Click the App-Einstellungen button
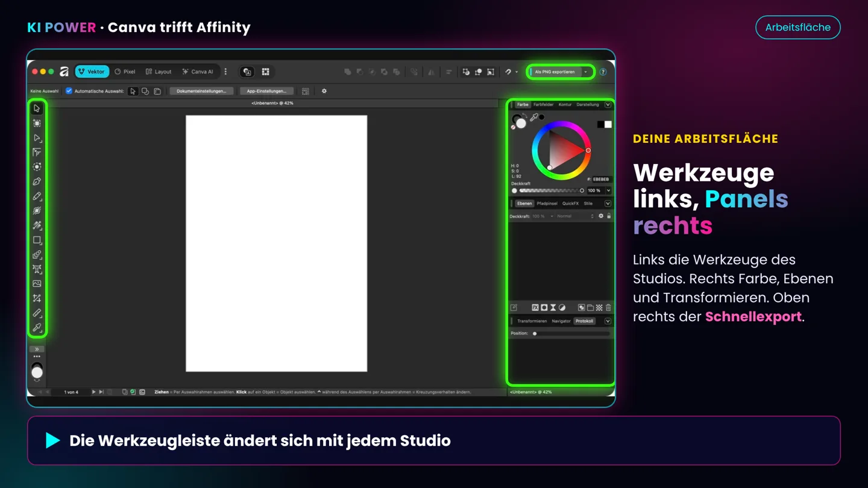868x488 pixels. point(266,91)
